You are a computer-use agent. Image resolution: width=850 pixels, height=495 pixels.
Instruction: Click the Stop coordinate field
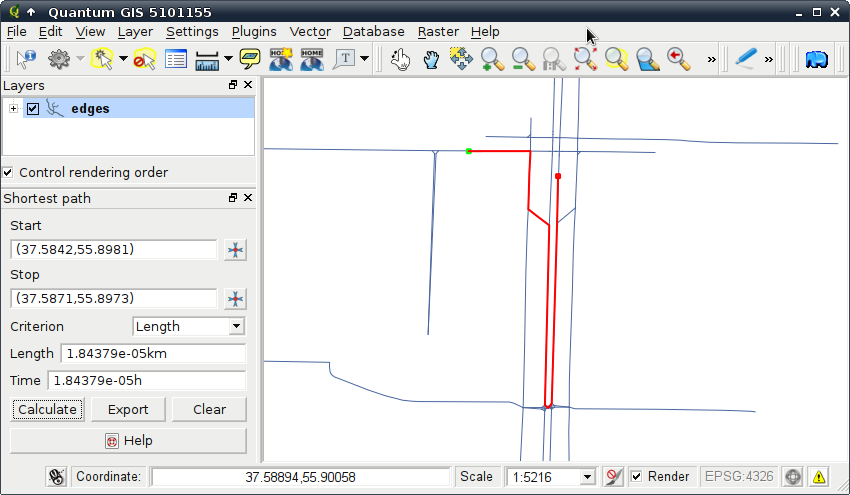[x=113, y=298]
